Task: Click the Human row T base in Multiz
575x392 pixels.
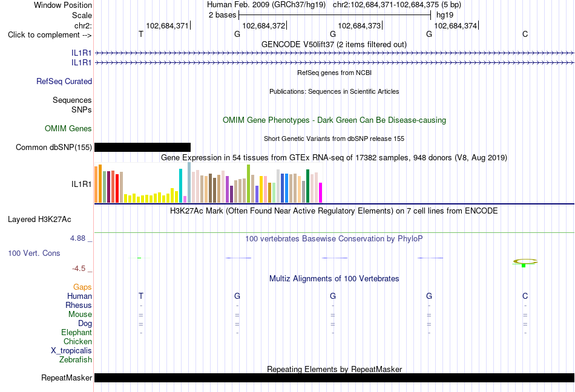Action: tap(141, 296)
